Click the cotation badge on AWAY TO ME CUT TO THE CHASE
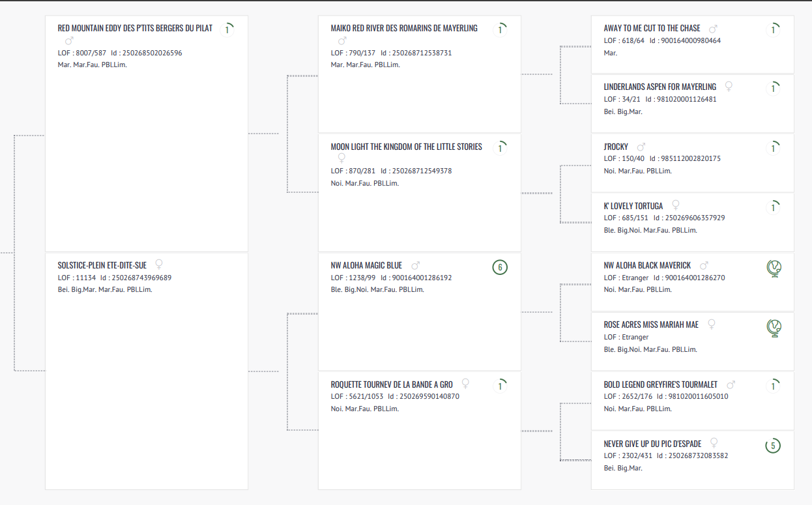The image size is (812, 505). point(773,29)
